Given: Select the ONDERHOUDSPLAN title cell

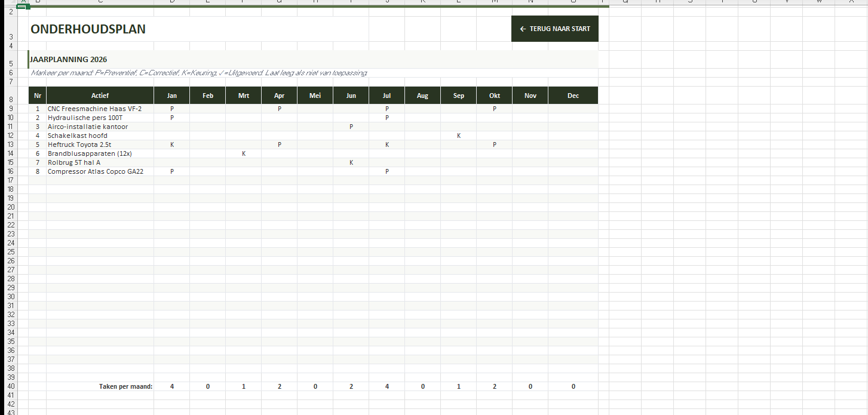Looking at the screenshot, I should point(88,29).
